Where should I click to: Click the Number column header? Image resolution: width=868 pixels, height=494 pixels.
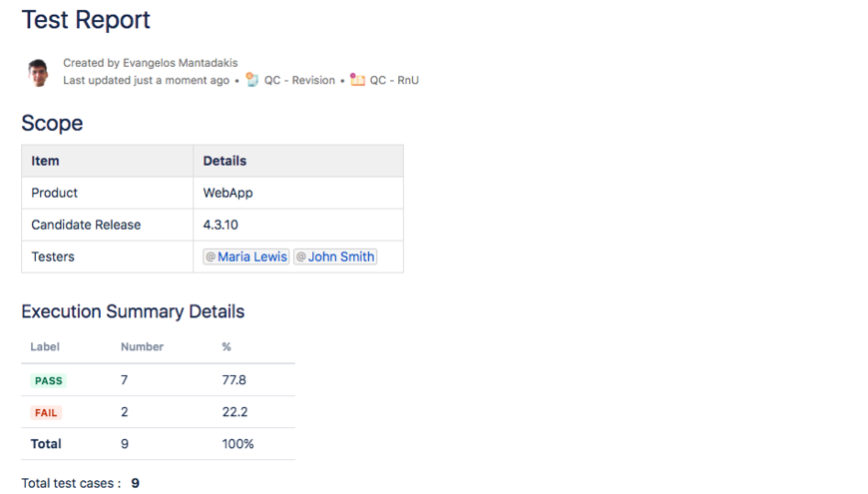pyautogui.click(x=142, y=347)
